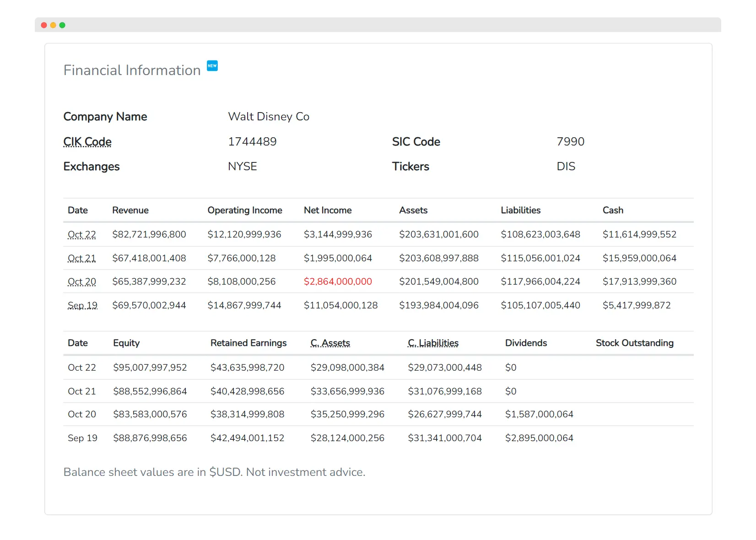Click the C. Liabilities column header

point(433,343)
